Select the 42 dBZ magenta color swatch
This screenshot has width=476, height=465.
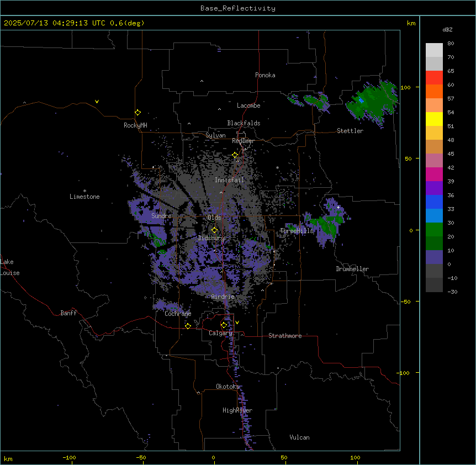click(x=434, y=174)
